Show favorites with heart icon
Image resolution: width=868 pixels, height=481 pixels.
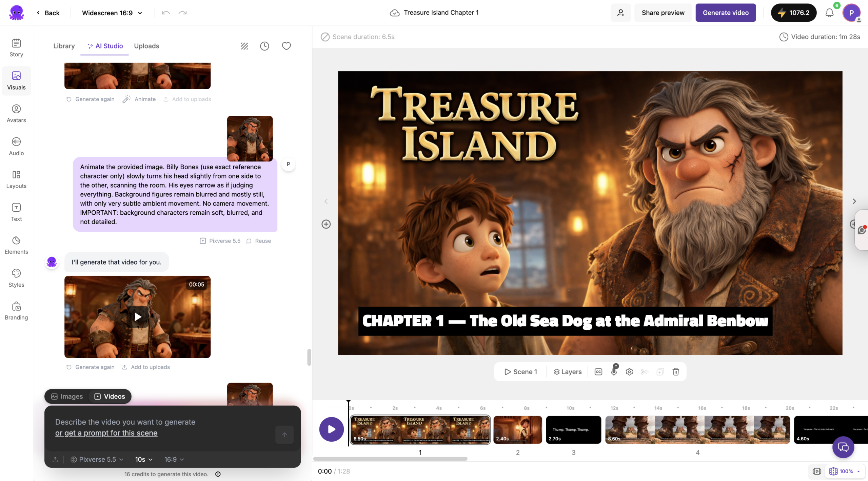286,46
